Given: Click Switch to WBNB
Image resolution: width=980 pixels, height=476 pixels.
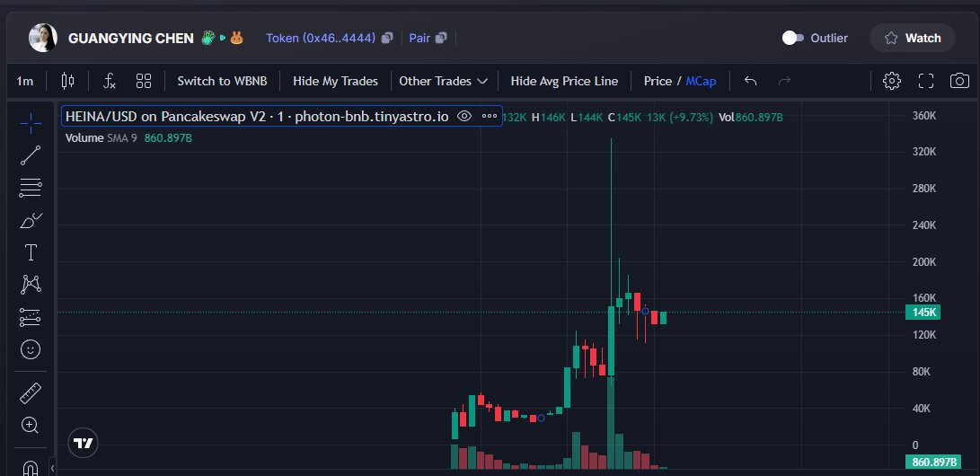Looking at the screenshot, I should coord(222,81).
